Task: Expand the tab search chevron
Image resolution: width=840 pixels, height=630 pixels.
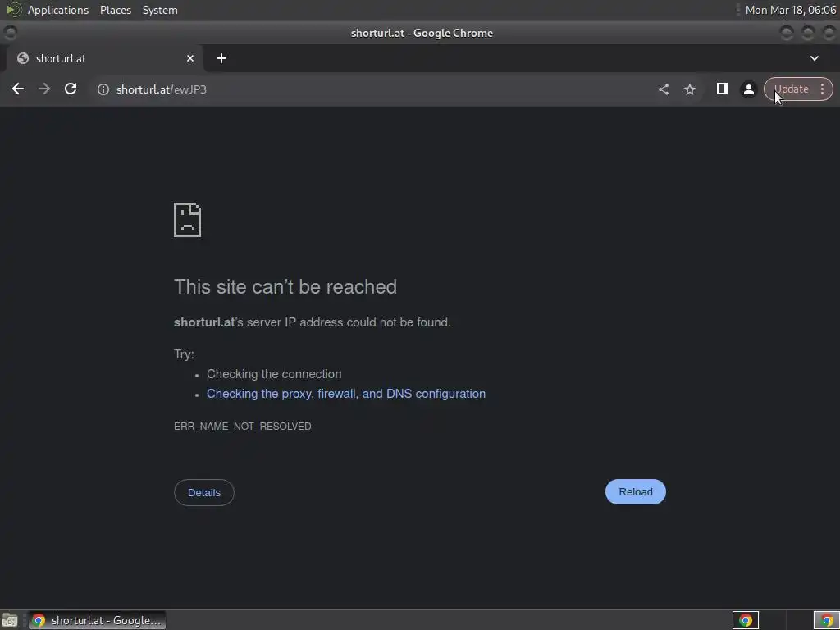Action: coord(815,58)
